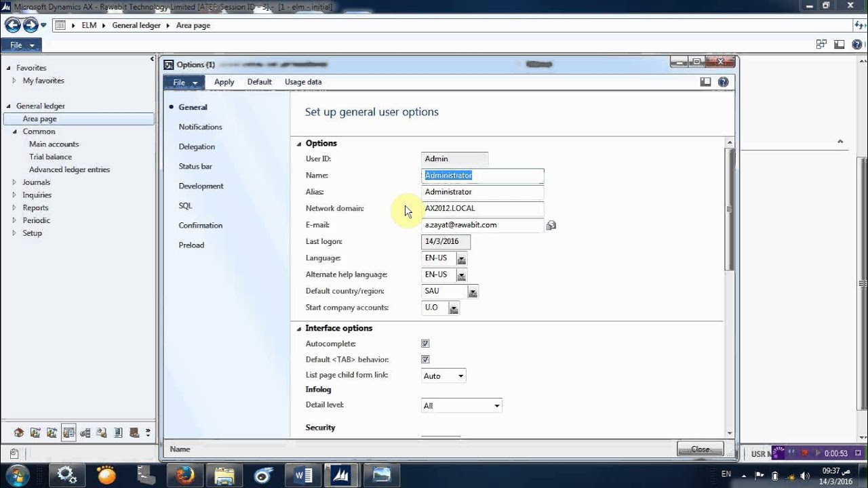Collapse the navigation pane with the arrow
The width and height of the screenshot is (868, 488).
[x=152, y=59]
